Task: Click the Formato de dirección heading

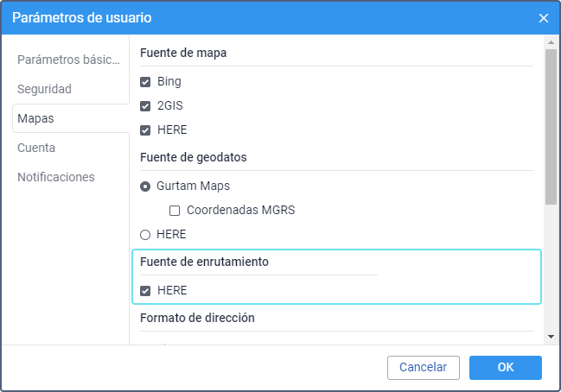Action: coord(197,317)
